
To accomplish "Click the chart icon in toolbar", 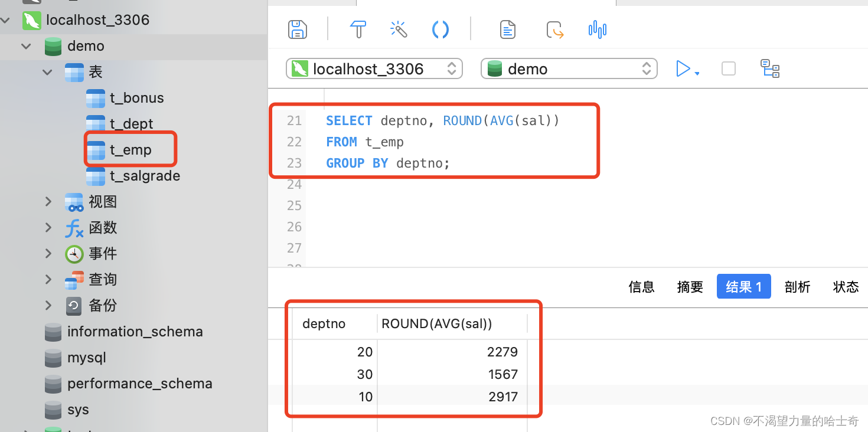I will (x=598, y=29).
